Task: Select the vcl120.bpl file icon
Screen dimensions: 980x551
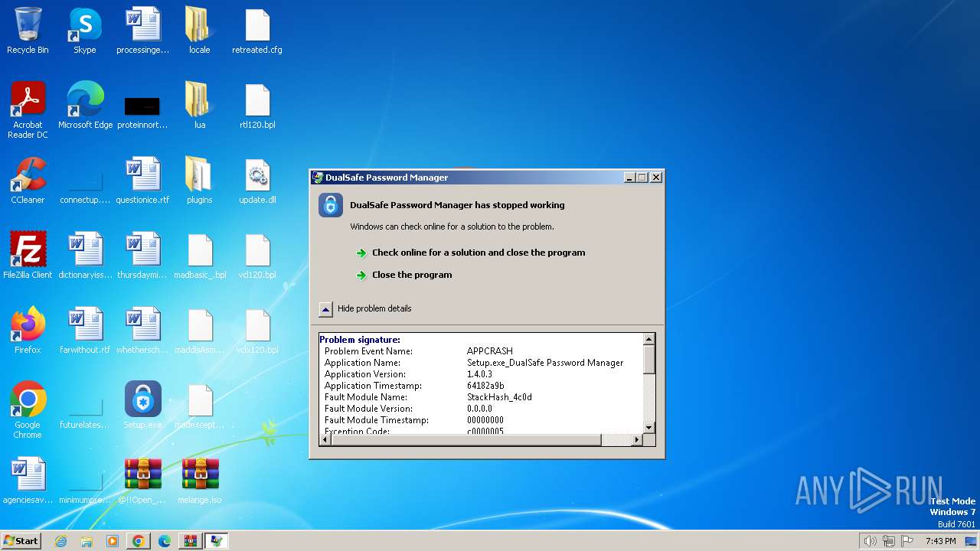Action: point(257,256)
